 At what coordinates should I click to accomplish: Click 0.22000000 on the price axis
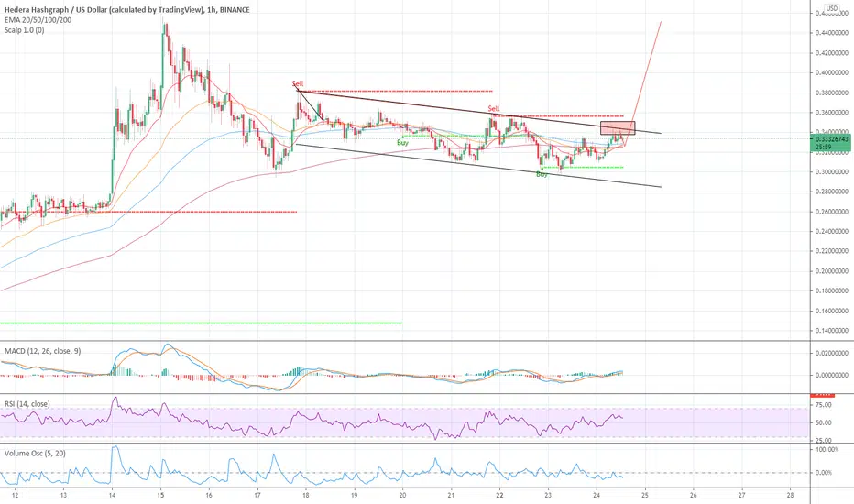(x=832, y=252)
